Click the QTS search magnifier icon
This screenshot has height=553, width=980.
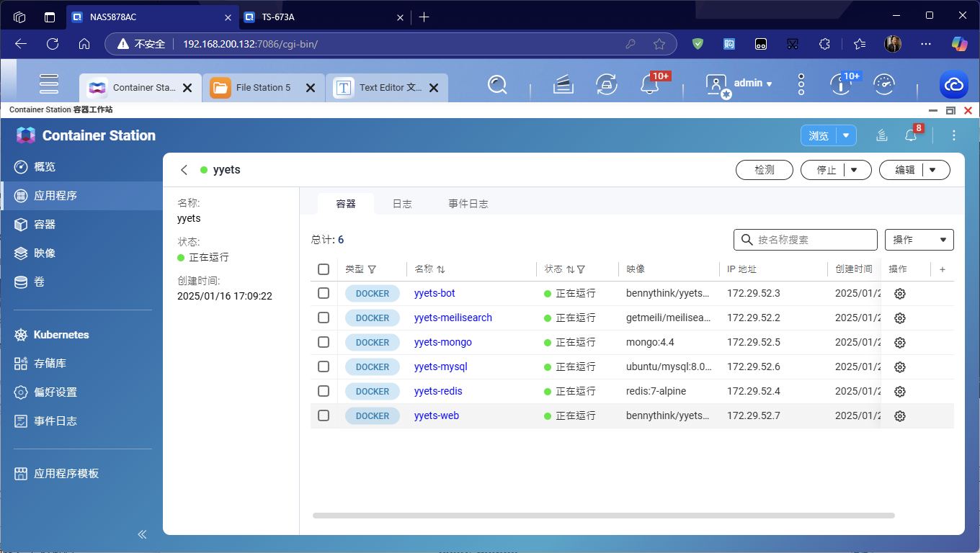tap(497, 85)
